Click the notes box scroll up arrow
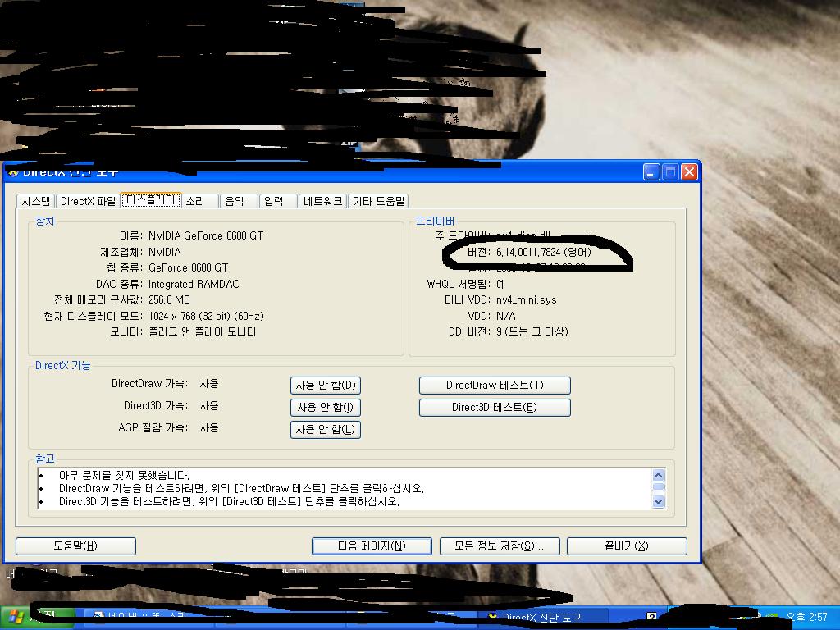The height and width of the screenshot is (630, 840). pyautogui.click(x=659, y=475)
